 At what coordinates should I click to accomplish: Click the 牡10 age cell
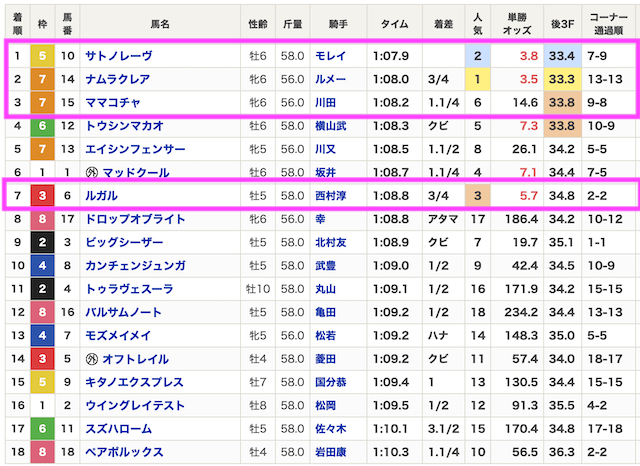click(258, 289)
